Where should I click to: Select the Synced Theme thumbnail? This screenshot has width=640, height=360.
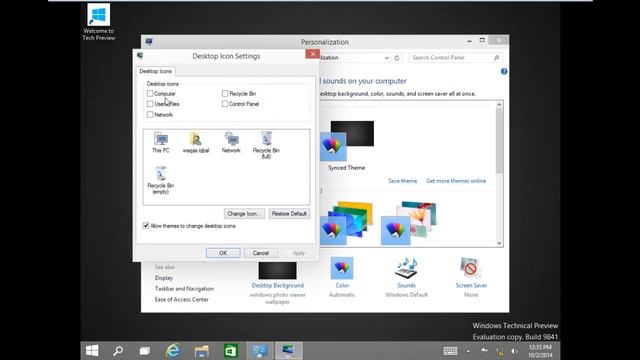[347, 141]
